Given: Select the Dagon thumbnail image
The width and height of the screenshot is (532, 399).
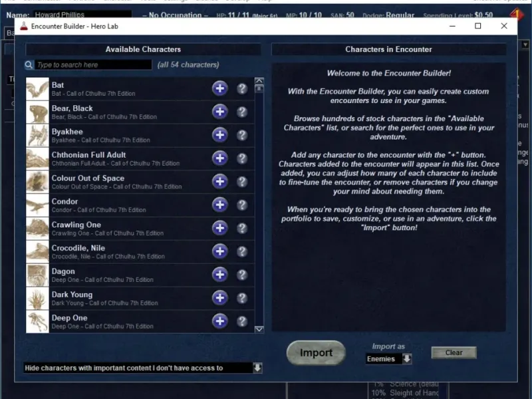Looking at the screenshot, I should click(37, 275).
